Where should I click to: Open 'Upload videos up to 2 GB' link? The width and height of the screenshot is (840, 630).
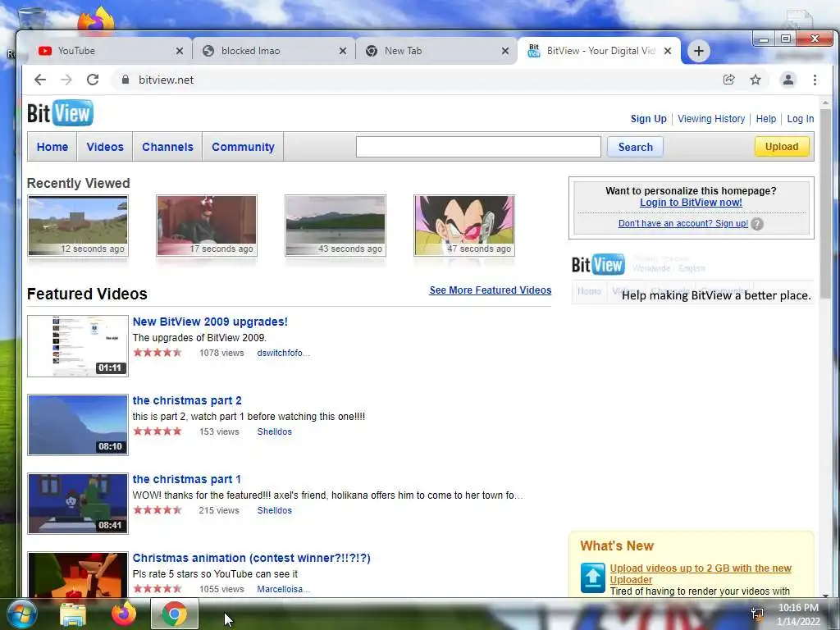coord(701,573)
